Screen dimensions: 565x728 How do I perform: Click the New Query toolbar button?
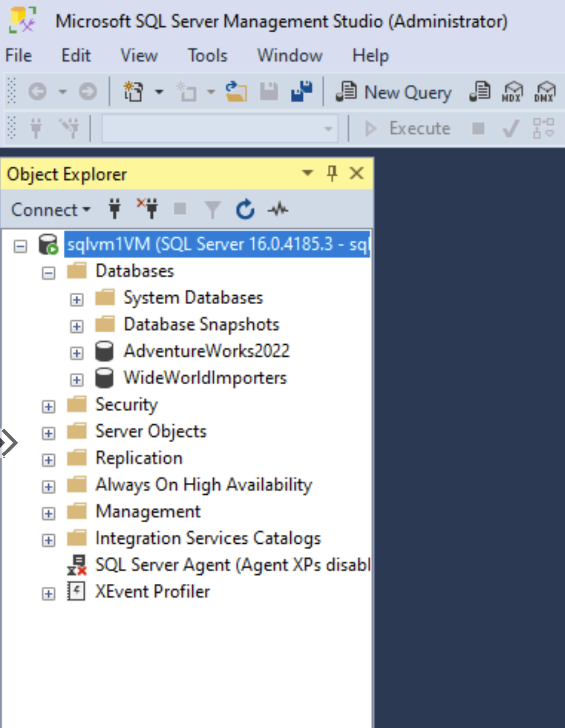394,92
